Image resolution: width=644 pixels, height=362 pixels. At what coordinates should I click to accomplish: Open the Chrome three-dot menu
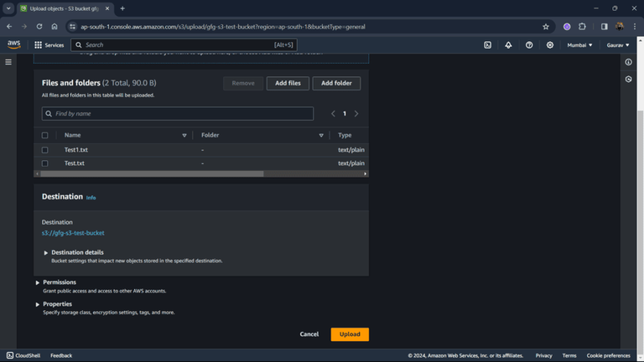635,27
